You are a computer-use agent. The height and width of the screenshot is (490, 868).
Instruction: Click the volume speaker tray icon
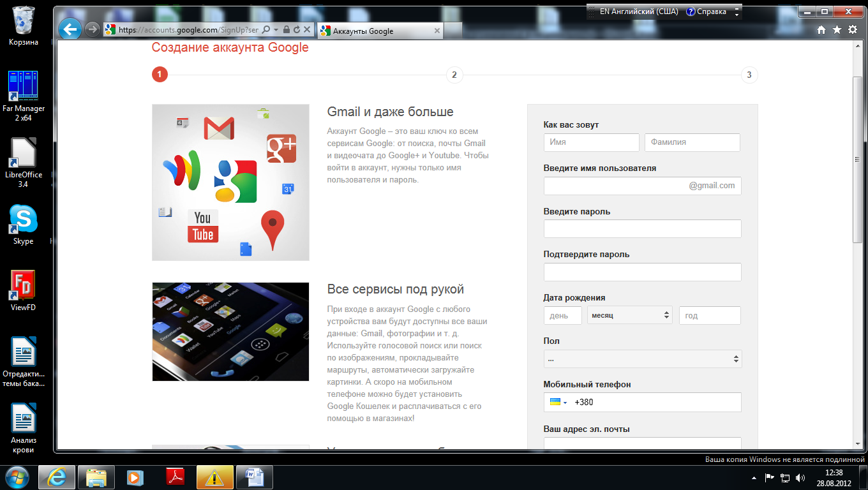click(800, 477)
